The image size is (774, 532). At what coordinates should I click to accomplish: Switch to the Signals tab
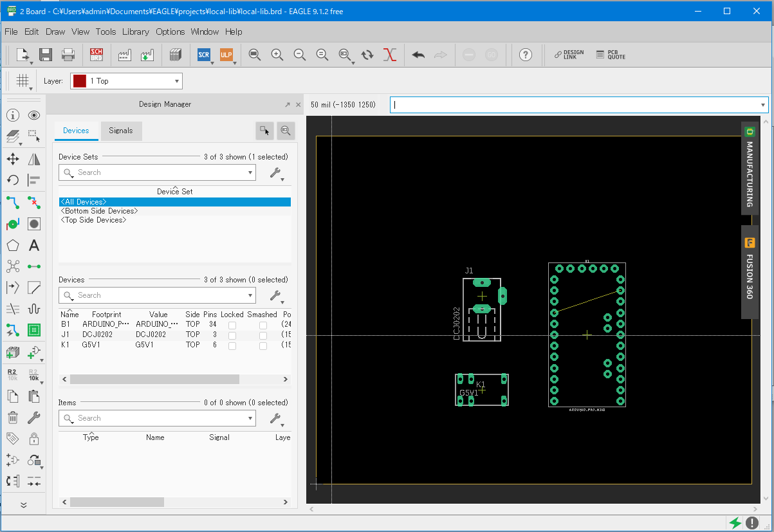pos(121,131)
